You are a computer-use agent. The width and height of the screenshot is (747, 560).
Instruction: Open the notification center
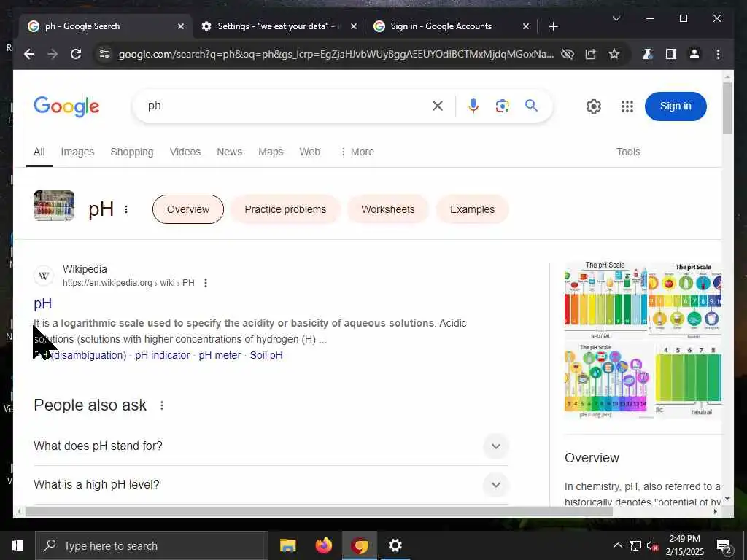tap(724, 547)
